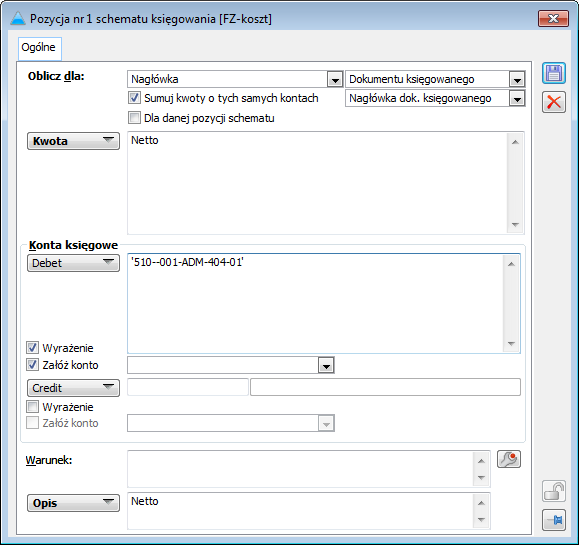Expand the 'Nagłówka dok. księgowanego' combo box
Image resolution: width=579 pixels, height=545 pixels.
point(517,99)
